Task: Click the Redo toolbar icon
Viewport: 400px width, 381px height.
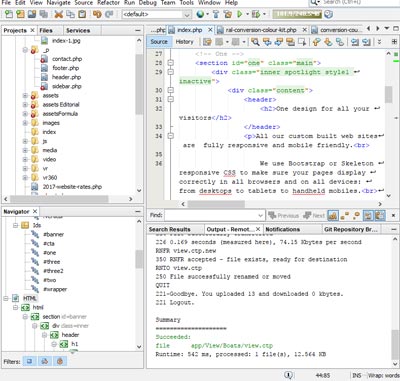Action: tap(109, 14)
